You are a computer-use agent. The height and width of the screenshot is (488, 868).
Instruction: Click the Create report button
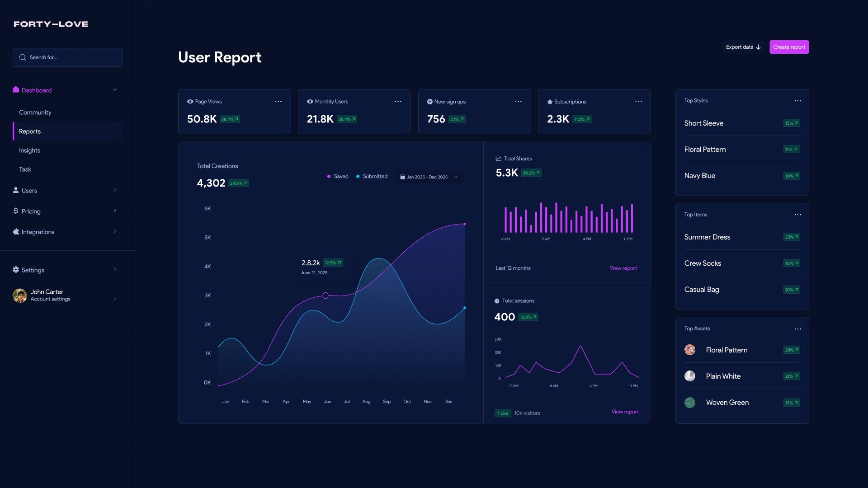(788, 47)
